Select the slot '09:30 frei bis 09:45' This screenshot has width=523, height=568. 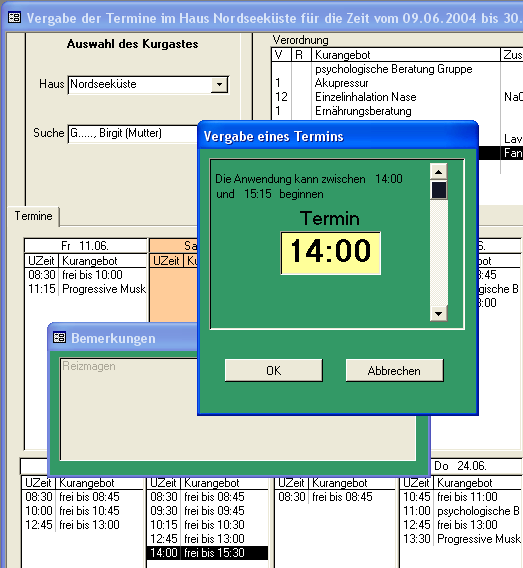(x=208, y=511)
